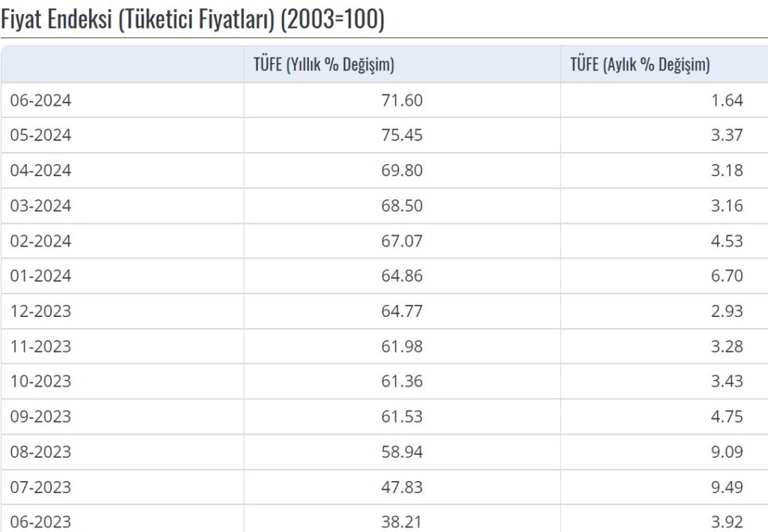Click the TÜFE (Aylık % Değişim) column header

coord(640,65)
